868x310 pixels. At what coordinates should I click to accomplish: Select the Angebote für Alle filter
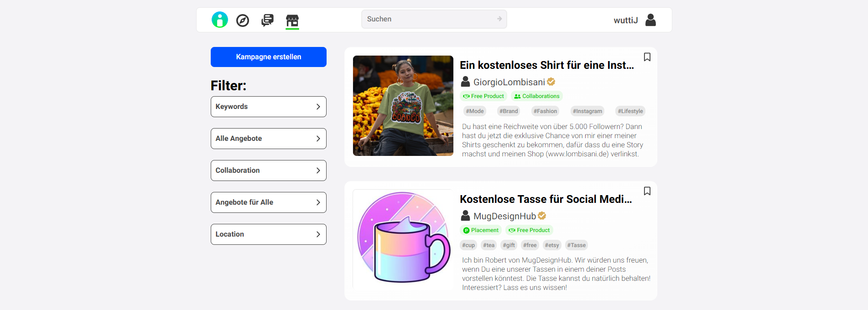pos(268,202)
